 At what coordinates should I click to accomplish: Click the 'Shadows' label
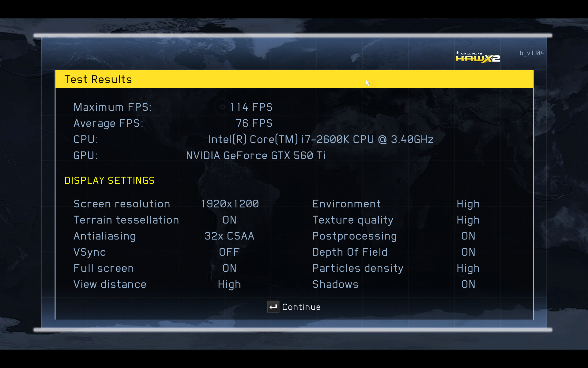tap(335, 284)
